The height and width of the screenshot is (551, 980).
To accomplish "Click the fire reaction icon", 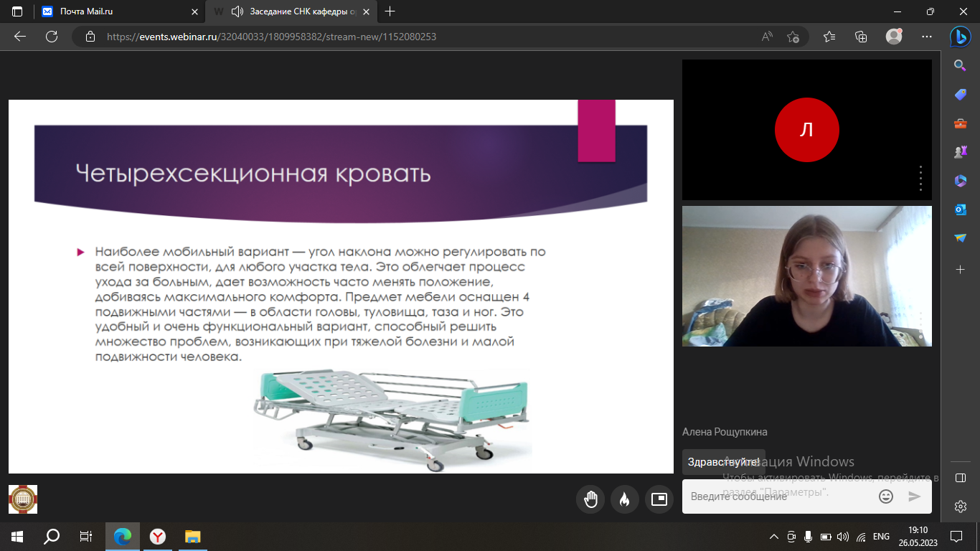I will click(x=624, y=499).
